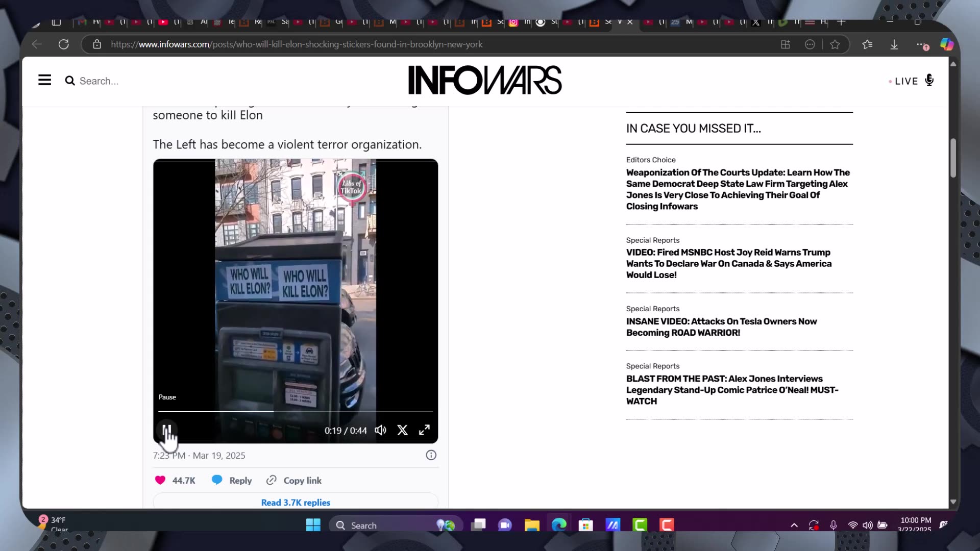This screenshot has width=980, height=551.
Task: Open the volume tray icon
Action: click(x=868, y=525)
